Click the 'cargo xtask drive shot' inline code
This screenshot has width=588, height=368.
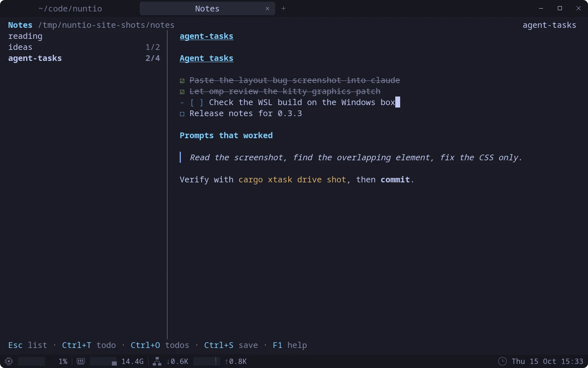[292, 180]
